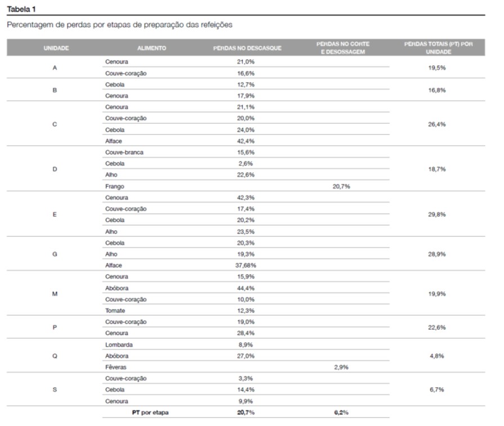This screenshot has width=504, height=426.
Task: Select the 6,2% total cutting loss
Action: tap(341, 412)
